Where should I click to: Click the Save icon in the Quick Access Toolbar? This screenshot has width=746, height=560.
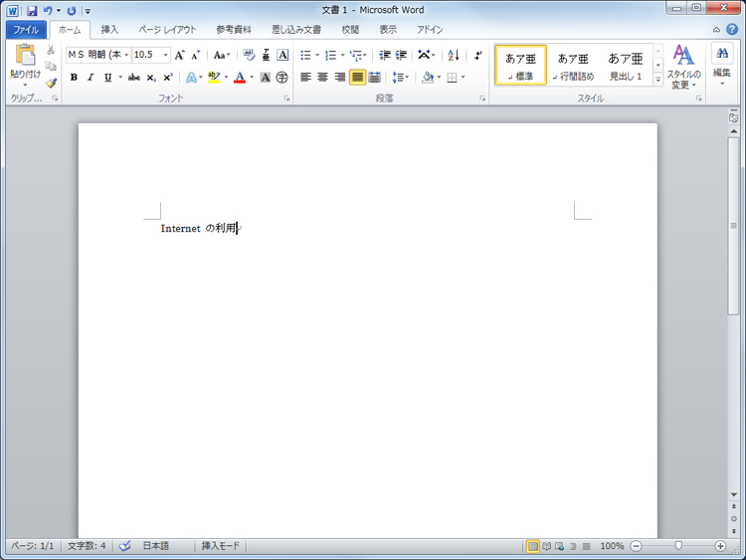point(32,11)
